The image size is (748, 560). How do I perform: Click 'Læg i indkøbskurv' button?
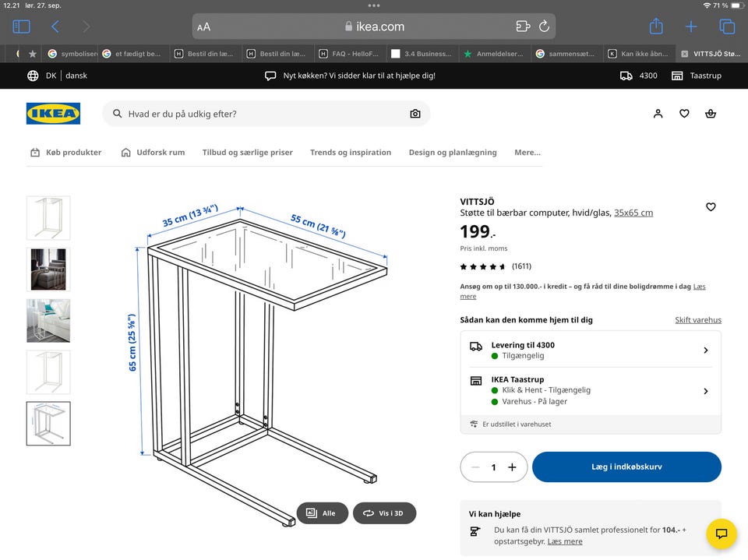click(626, 467)
